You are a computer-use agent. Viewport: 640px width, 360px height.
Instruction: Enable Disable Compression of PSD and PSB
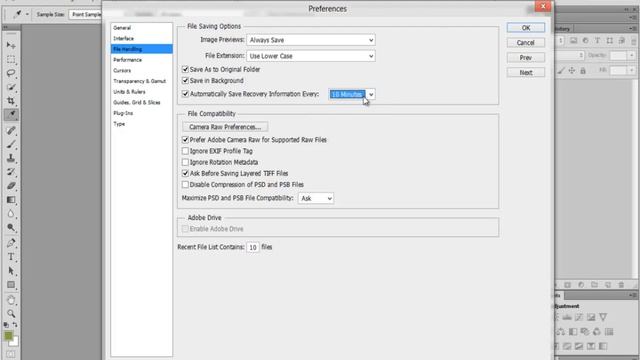pyautogui.click(x=185, y=184)
